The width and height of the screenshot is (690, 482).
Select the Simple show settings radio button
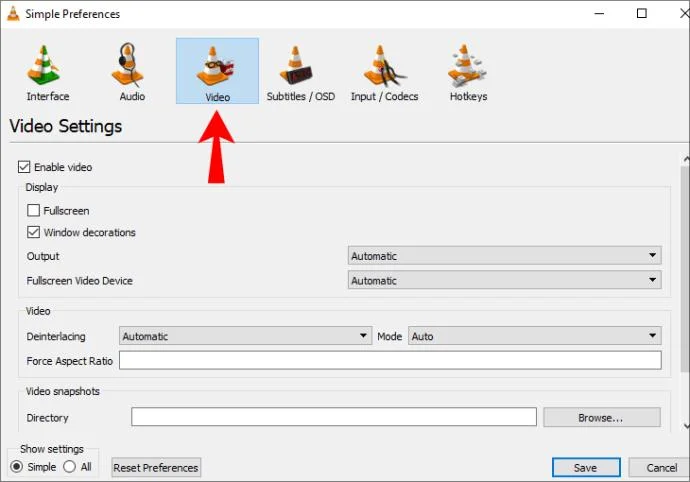[x=17, y=467]
